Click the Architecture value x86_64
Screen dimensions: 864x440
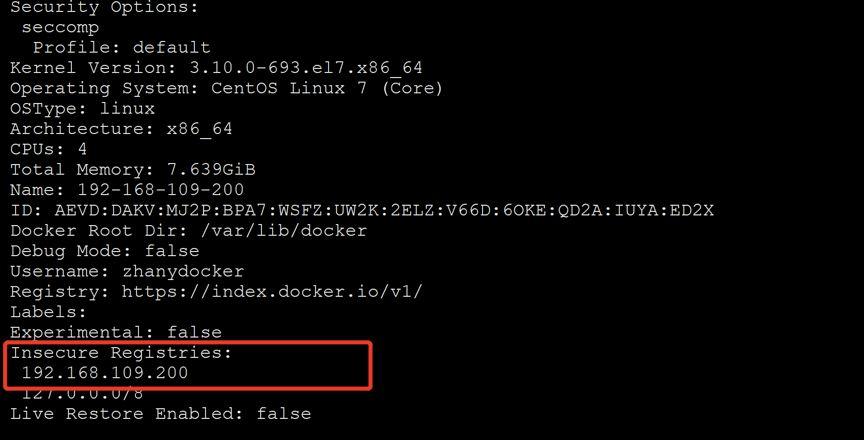(199, 129)
